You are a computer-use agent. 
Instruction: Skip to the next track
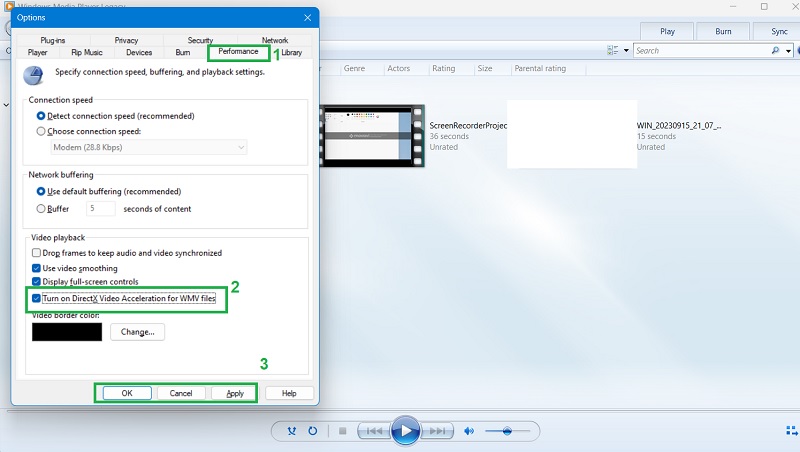(x=437, y=431)
